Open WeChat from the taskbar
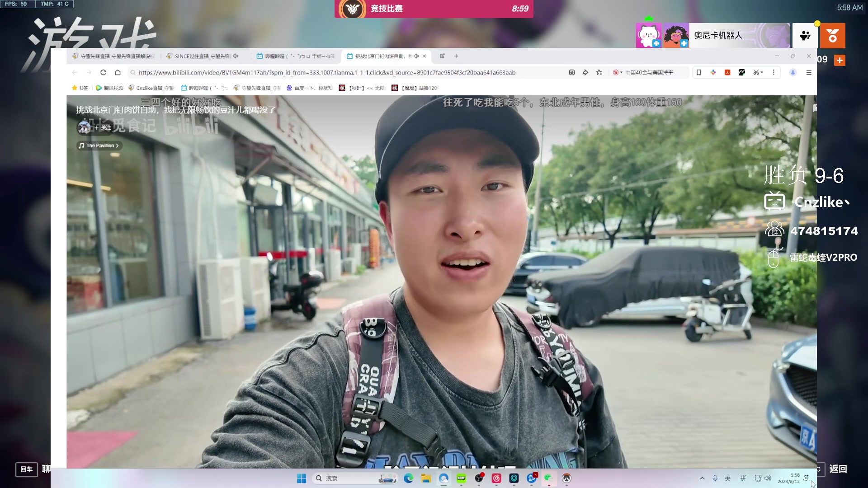This screenshot has width=868, height=488. click(548, 478)
